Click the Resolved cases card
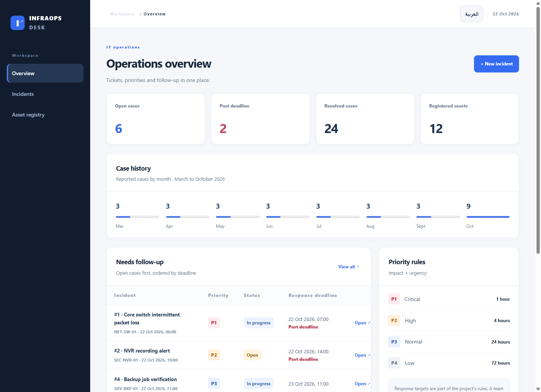Image resolution: width=541 pixels, height=392 pixels. pos(365,119)
